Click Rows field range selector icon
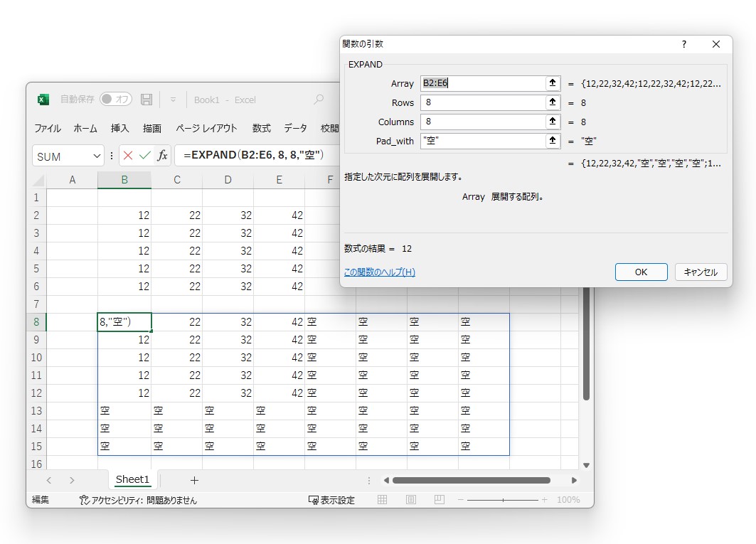The width and height of the screenshot is (756, 544). coord(553,102)
